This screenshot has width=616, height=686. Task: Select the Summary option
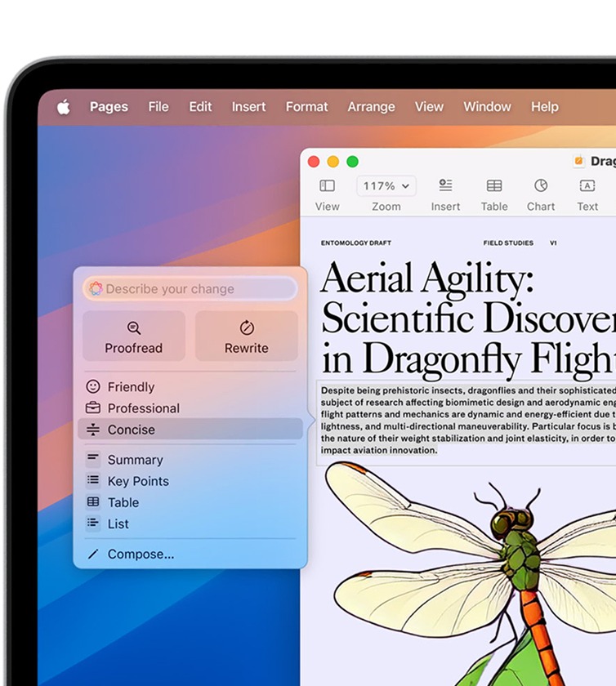[x=190, y=459]
